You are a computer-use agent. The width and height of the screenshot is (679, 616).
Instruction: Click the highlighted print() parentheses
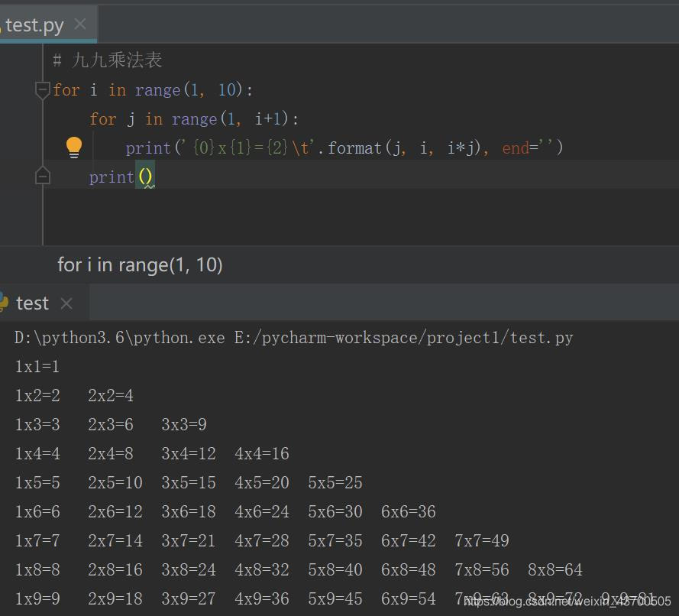145,177
